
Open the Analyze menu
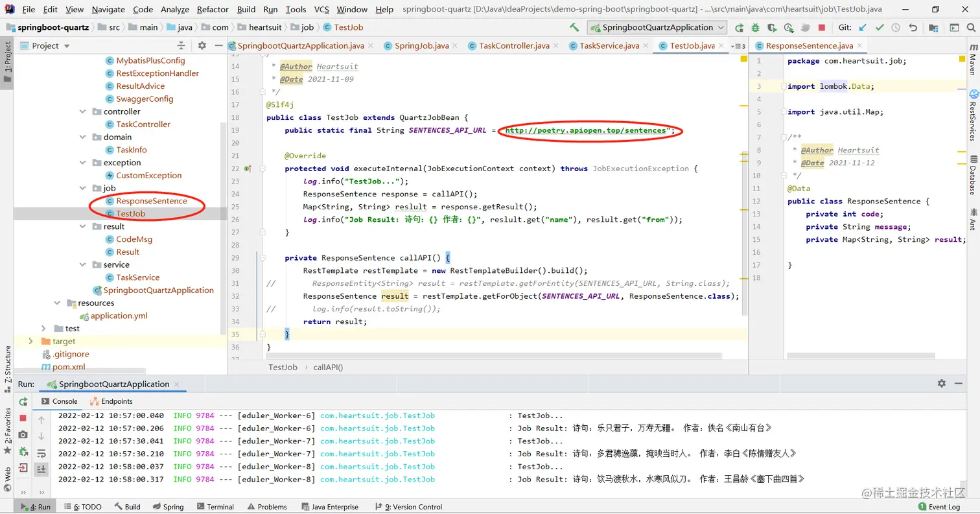tap(174, 9)
